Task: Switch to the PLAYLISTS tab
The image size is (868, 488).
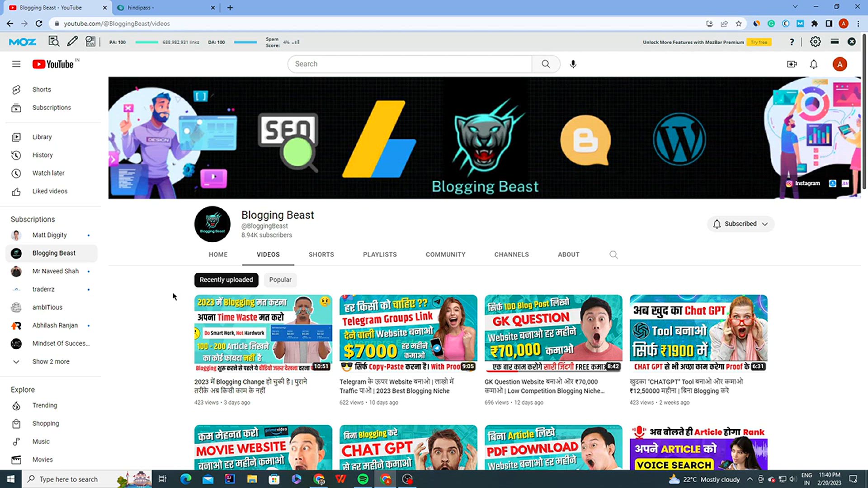Action: pos(380,254)
